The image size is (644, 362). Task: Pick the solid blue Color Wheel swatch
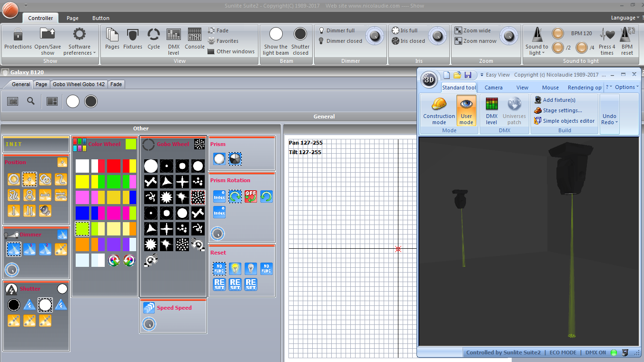pos(82,213)
